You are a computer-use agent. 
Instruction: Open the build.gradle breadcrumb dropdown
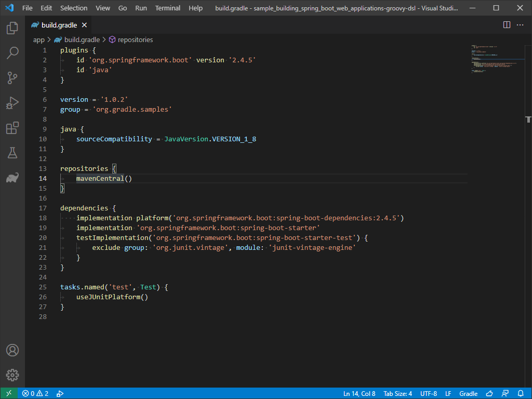coord(81,39)
